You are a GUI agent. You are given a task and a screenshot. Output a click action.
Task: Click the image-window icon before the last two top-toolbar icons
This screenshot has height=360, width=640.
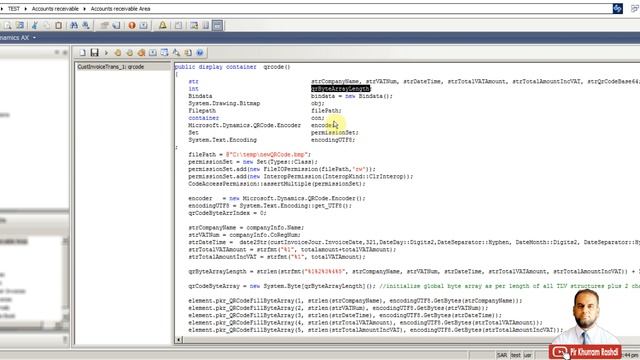click(x=194, y=25)
